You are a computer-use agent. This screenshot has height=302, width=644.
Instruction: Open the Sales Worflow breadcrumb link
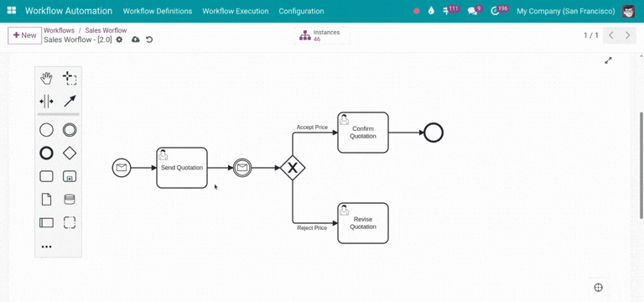[x=106, y=30]
